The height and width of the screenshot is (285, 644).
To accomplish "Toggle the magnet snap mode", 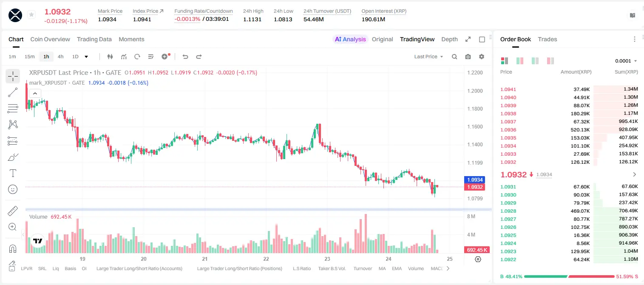I will pos(13,248).
